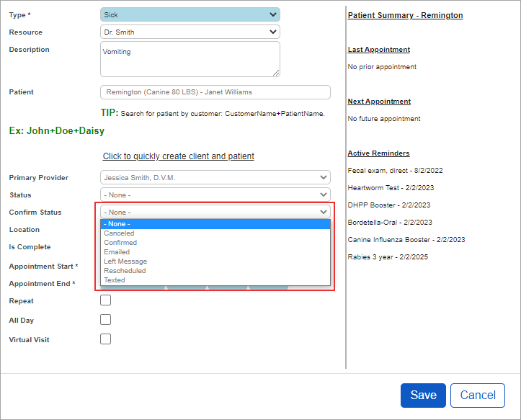521x420 pixels.
Task: Click the Rabies 3 year reminder
Action: pyautogui.click(x=388, y=257)
